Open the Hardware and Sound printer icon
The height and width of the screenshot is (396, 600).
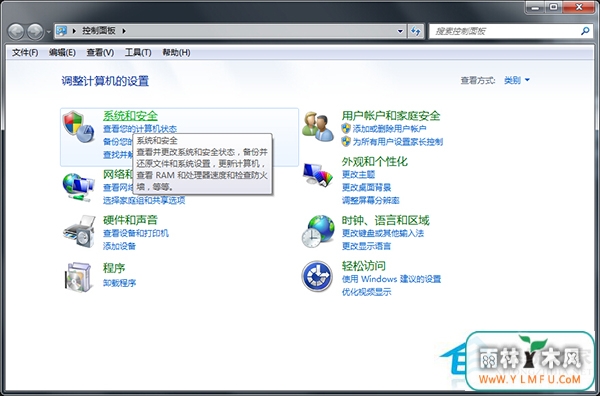click(x=79, y=231)
